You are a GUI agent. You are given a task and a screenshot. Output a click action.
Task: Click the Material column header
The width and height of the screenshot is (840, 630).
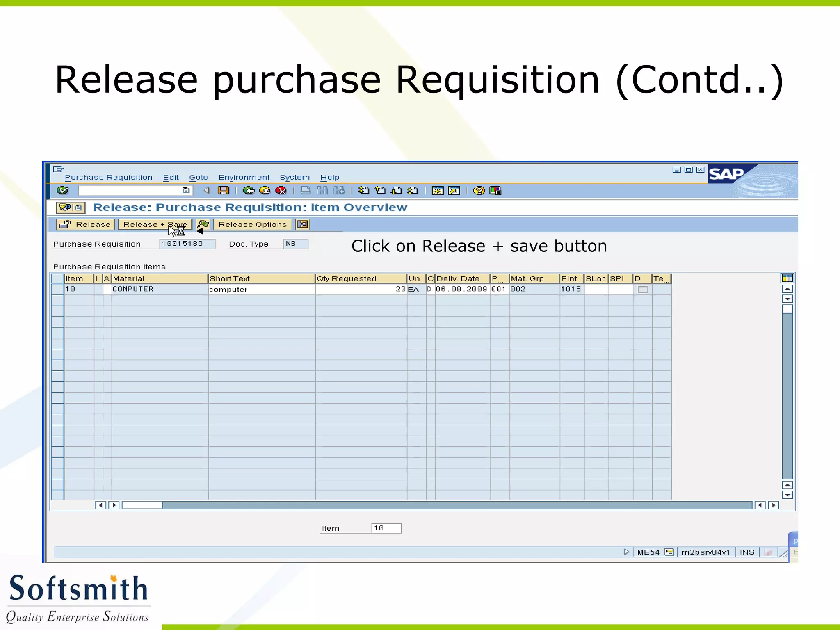pos(160,279)
